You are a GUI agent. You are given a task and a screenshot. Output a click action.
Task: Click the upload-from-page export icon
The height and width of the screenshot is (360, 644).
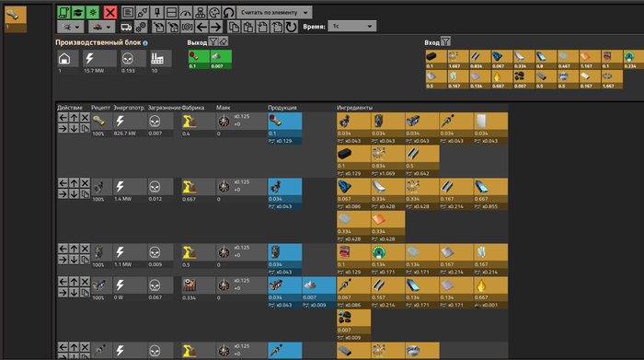[277, 27]
